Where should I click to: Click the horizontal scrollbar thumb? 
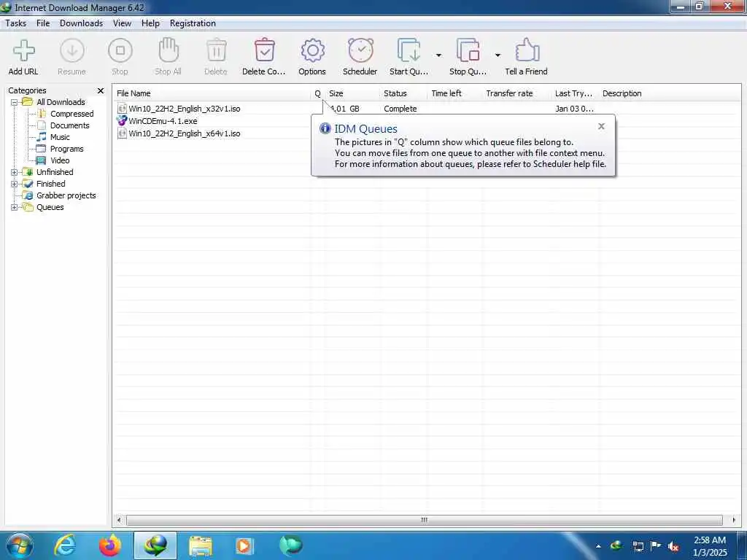(425, 520)
